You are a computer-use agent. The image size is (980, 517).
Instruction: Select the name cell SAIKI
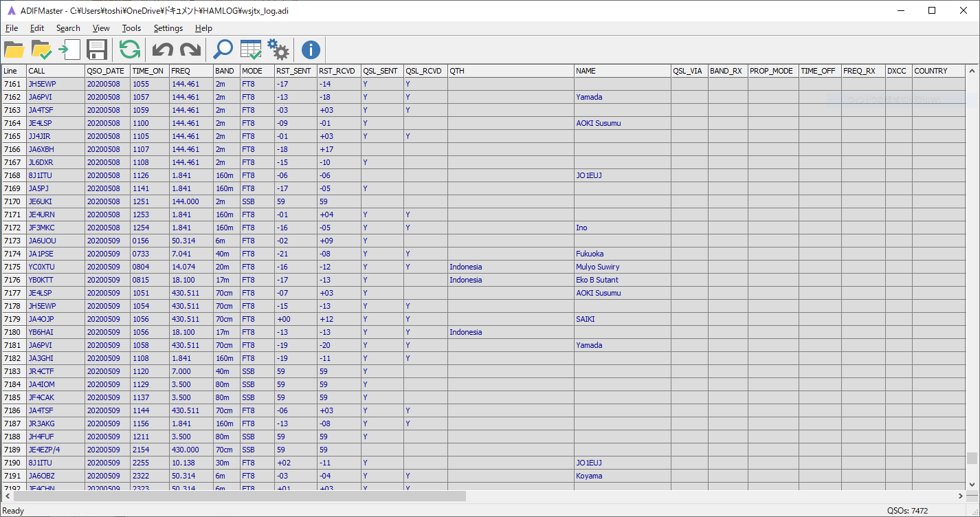(x=623, y=319)
